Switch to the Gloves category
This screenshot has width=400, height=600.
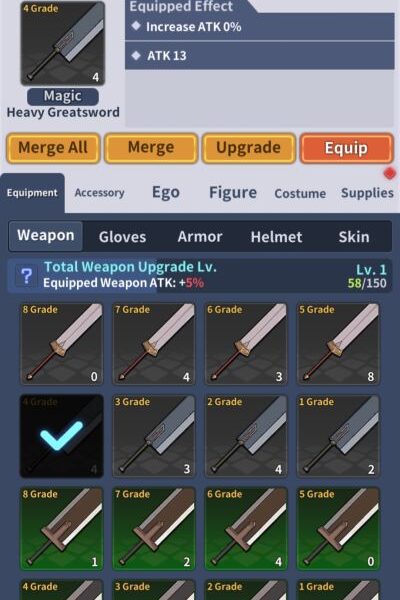[122, 236]
